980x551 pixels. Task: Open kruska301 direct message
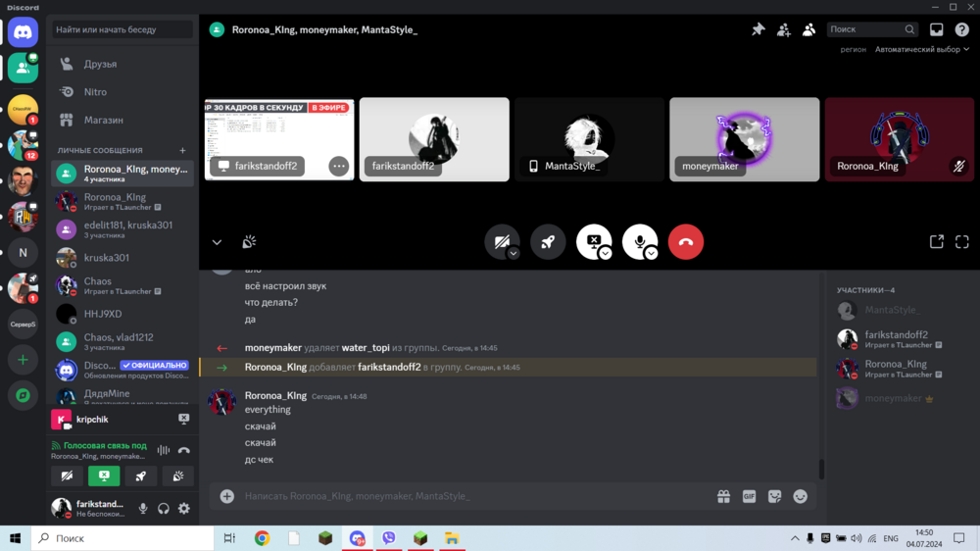click(122, 258)
